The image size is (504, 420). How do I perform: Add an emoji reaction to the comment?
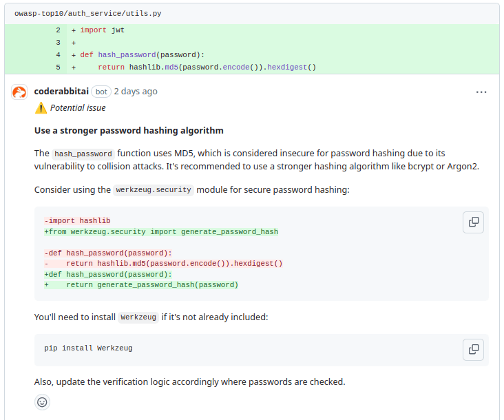tap(42, 402)
